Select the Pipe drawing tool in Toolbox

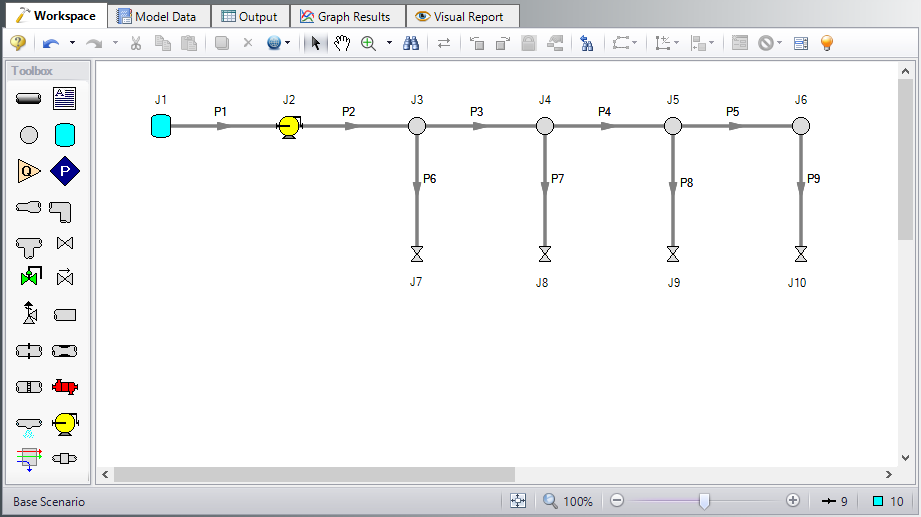coord(28,98)
